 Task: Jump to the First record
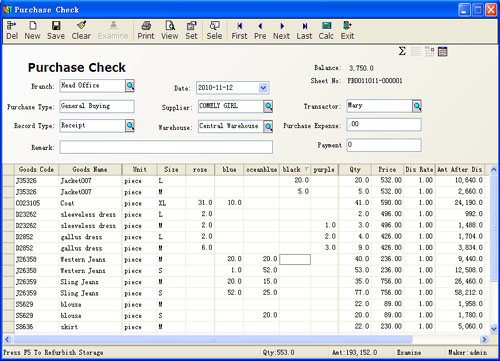(x=239, y=30)
